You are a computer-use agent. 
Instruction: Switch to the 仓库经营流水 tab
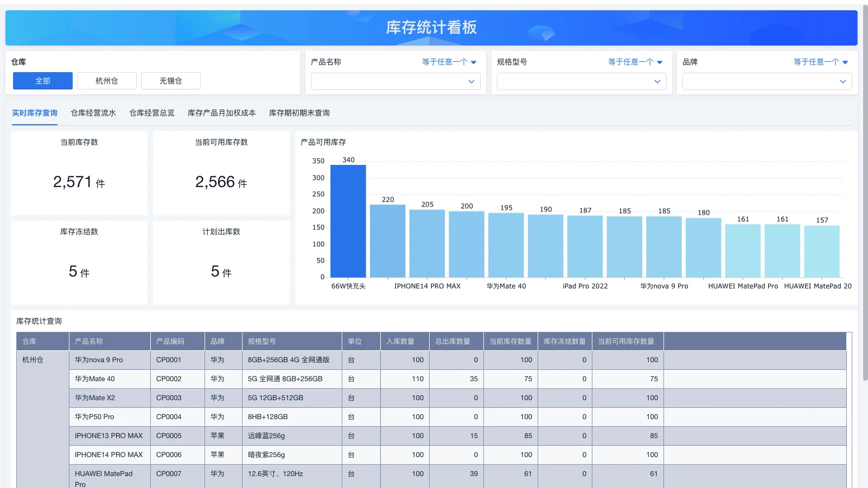[x=93, y=113]
